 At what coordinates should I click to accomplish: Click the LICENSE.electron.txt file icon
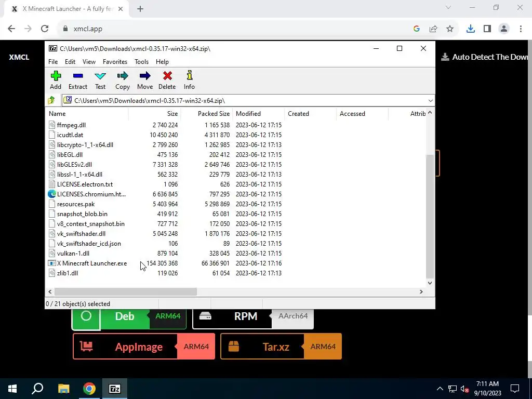point(51,184)
